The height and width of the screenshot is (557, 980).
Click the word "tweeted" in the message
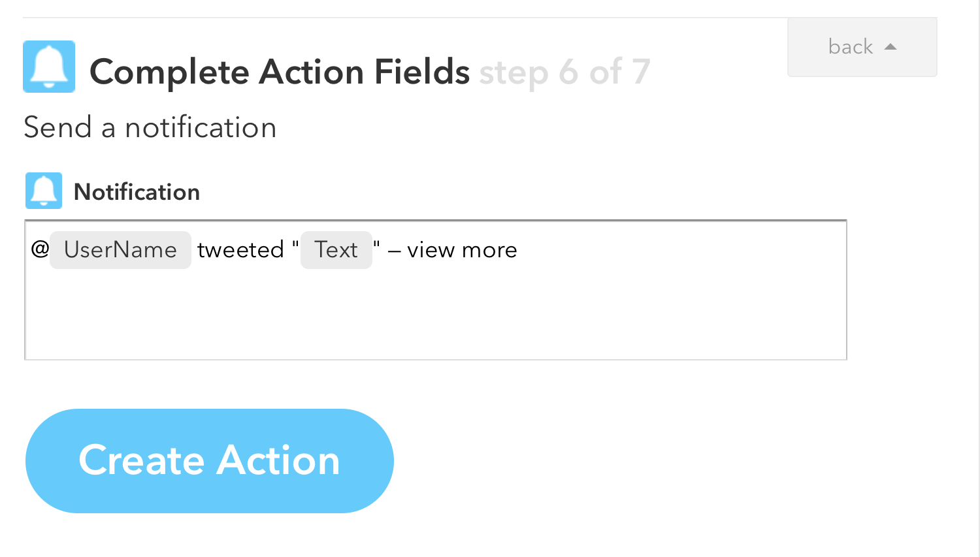240,250
